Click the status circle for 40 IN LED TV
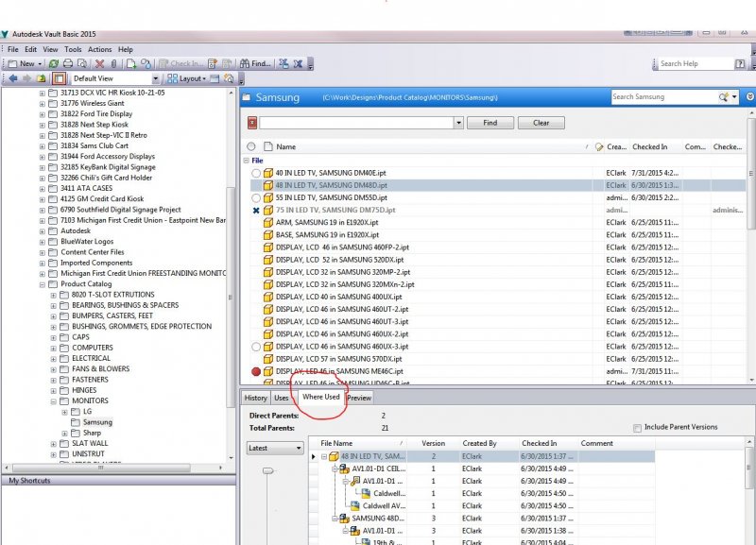Screen dimensions: 756x545 coord(256,174)
